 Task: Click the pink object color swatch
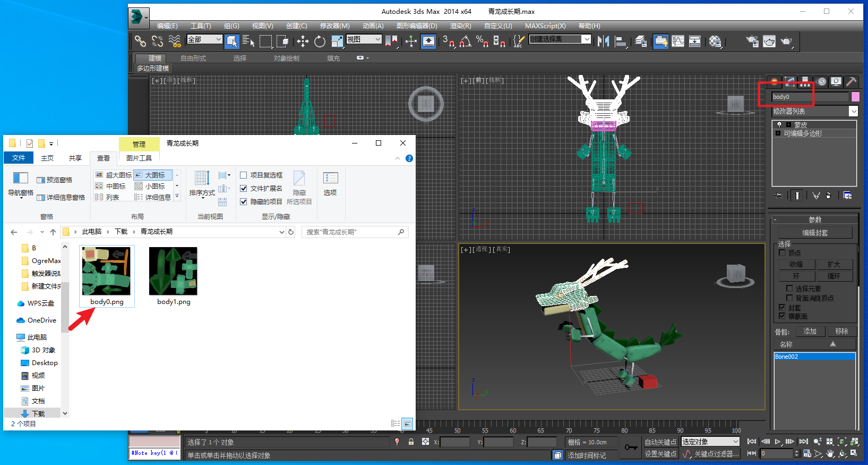855,97
